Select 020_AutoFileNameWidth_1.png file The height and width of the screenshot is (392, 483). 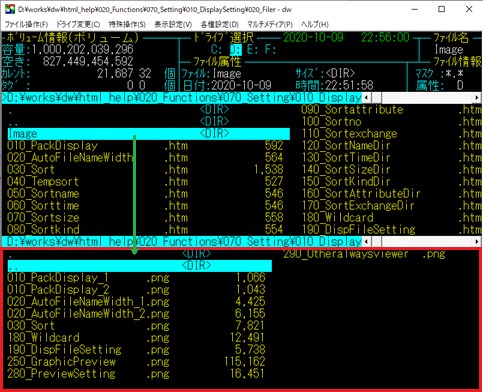136,302
